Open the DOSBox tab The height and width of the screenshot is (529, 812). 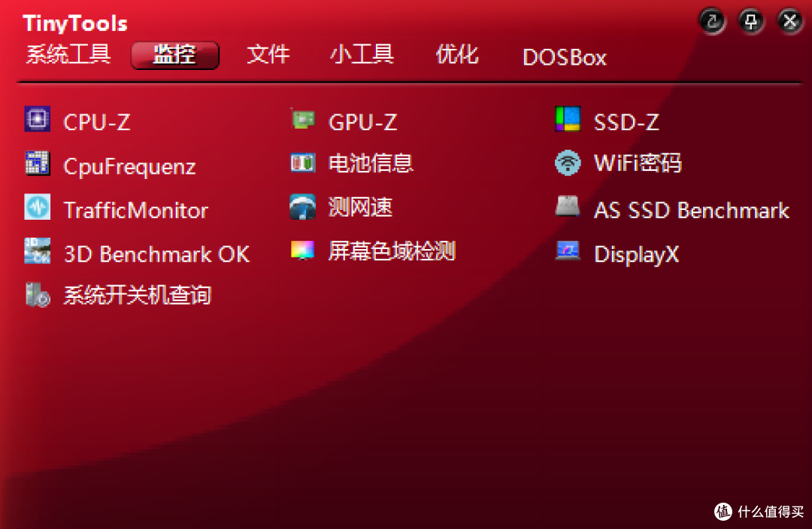[x=565, y=57]
